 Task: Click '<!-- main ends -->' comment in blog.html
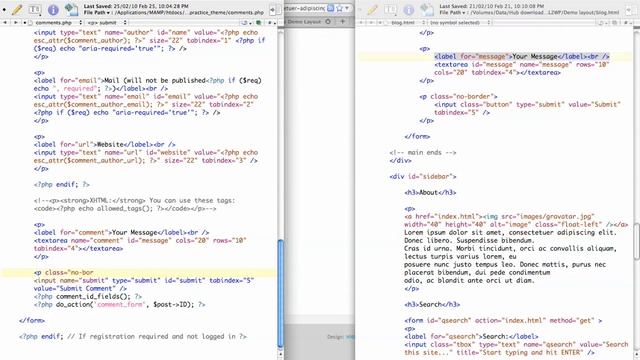[x=423, y=152]
